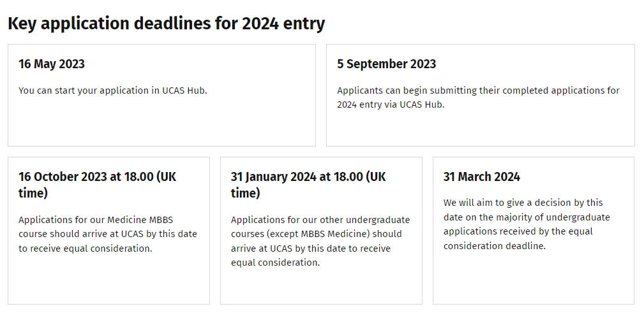
Task: Click the decision date paragraph in the March card
Action: coord(527,224)
